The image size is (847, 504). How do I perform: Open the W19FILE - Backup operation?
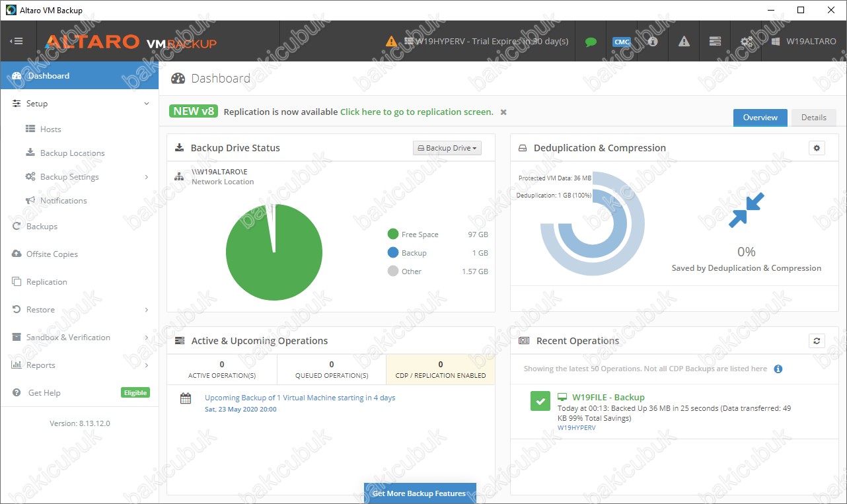[608, 398]
